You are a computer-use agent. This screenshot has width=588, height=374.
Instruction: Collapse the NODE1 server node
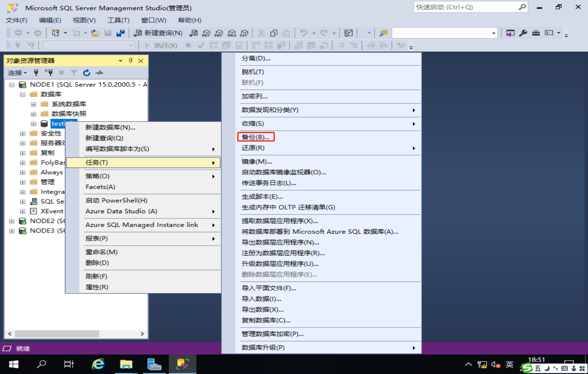[x=12, y=85]
